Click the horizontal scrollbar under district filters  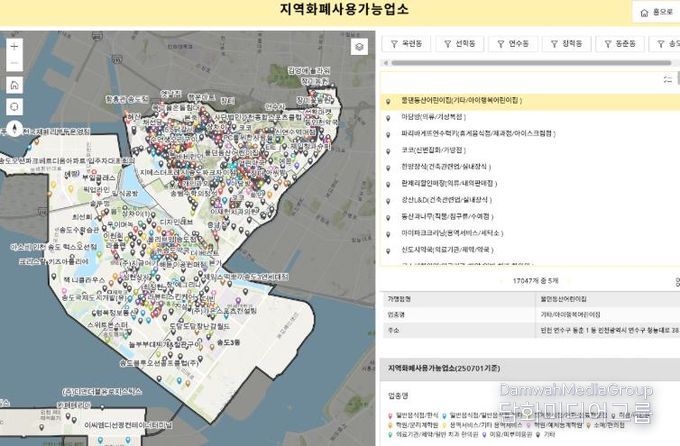531,63
